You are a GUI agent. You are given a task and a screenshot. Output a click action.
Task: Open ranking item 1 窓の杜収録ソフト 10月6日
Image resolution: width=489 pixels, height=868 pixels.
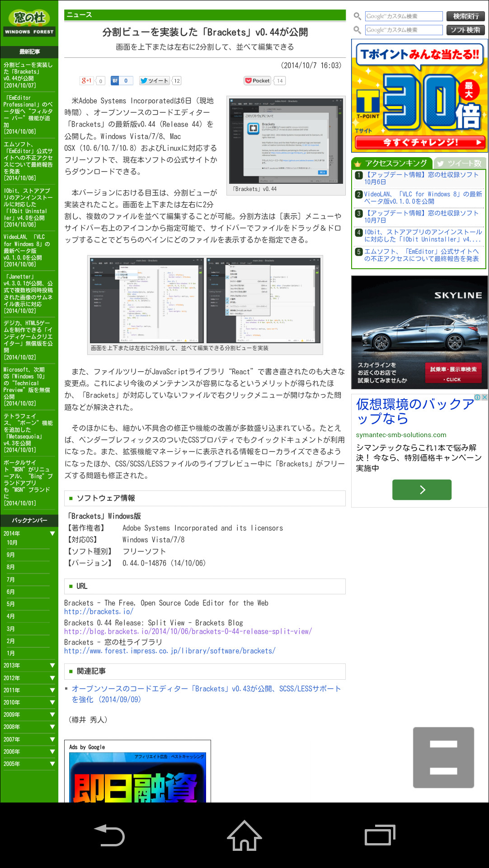click(x=421, y=178)
